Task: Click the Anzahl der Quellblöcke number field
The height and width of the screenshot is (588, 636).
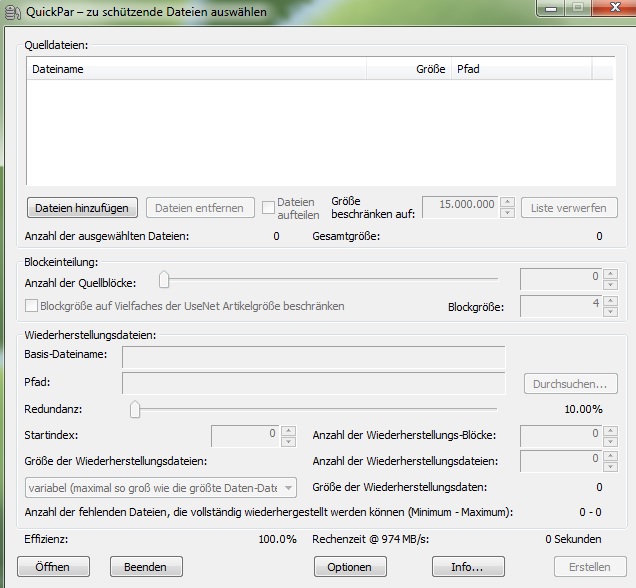Action: click(561, 279)
